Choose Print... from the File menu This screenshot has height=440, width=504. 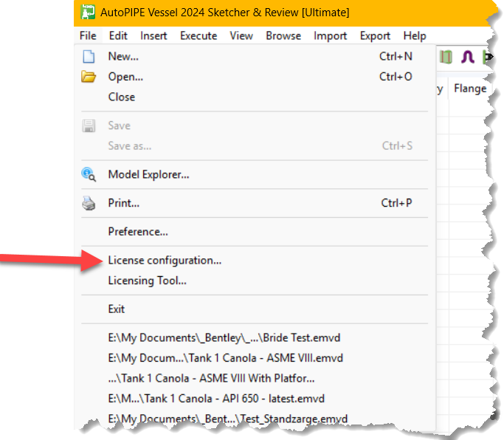(255, 203)
